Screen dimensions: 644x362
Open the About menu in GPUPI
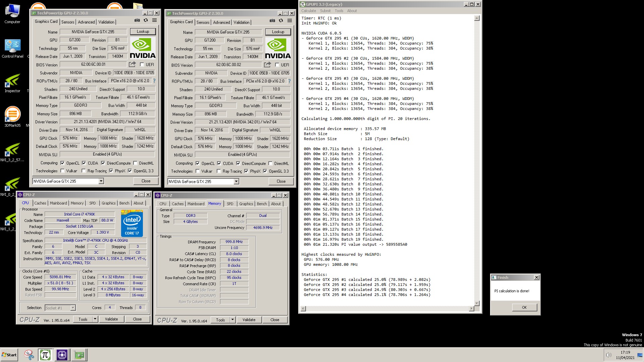352,11
